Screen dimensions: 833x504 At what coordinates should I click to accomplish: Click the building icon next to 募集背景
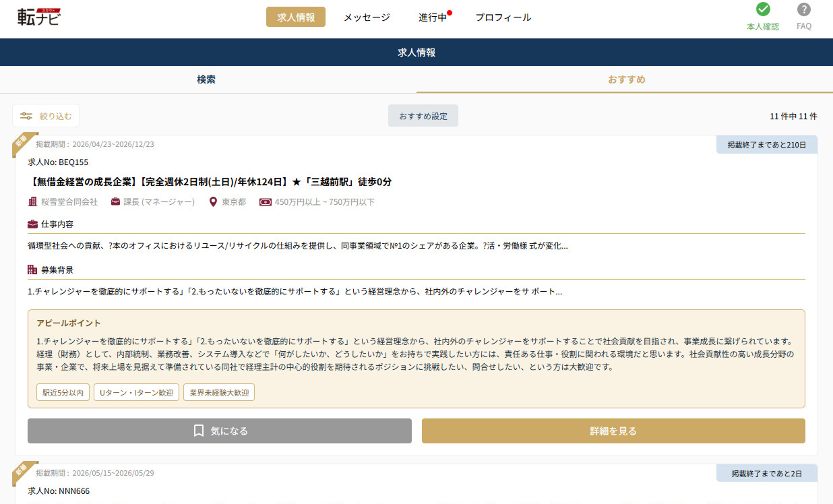[32, 270]
